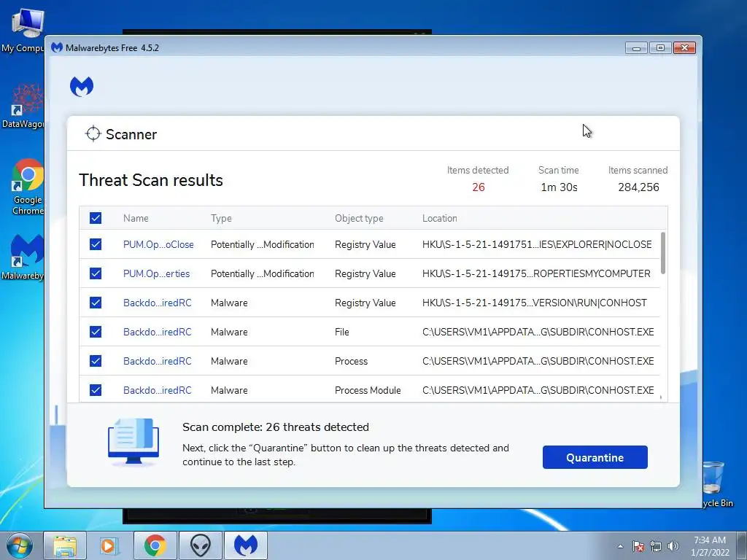Sort results by the Name column
The image size is (747, 560).
(x=136, y=218)
